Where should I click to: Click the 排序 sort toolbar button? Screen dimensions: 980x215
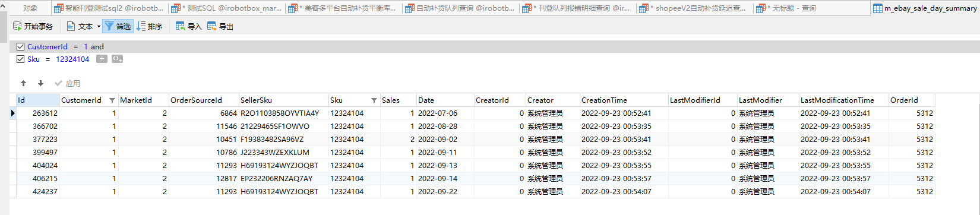(x=150, y=26)
